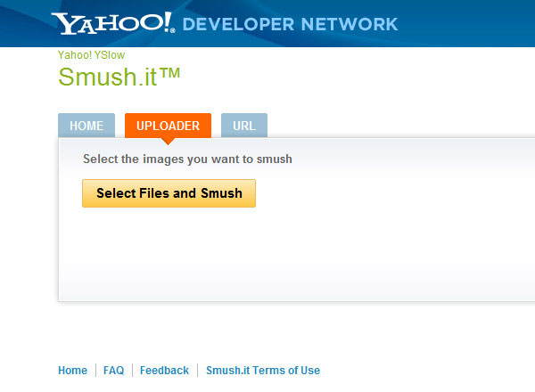Open the Home footer link

pos(73,371)
